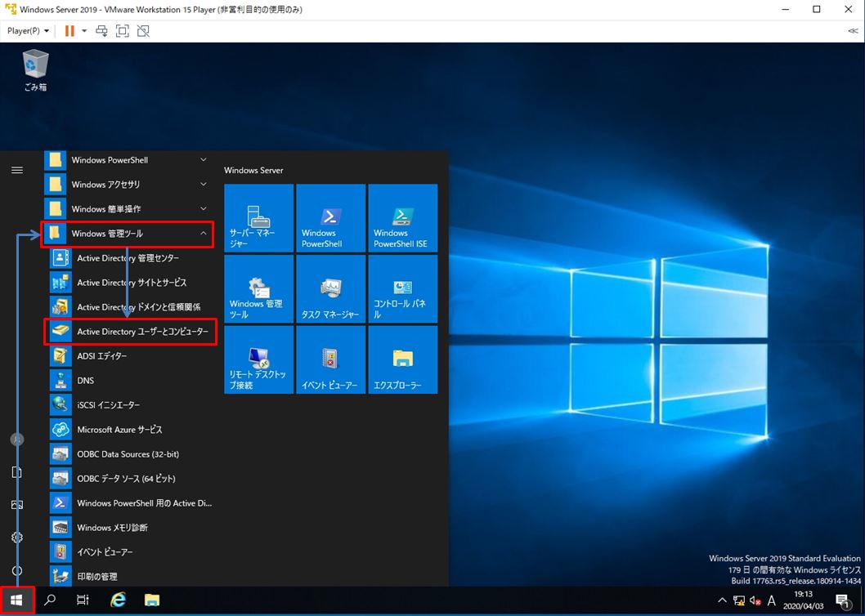Expand the Start menu hamburger navigation

17,170
